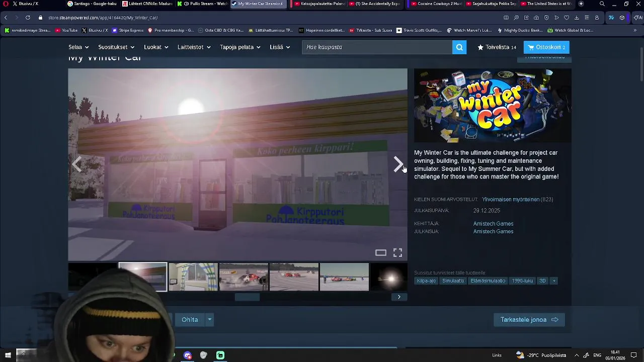Image resolution: width=644 pixels, height=362 pixels.
Task: Select the Simulaatio tag
Action: pos(453,281)
